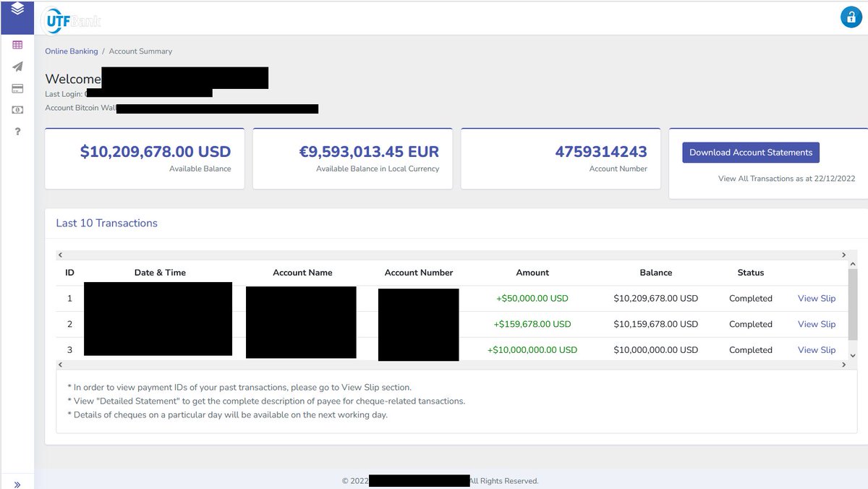Click the 'Available Balance in Local Currency' label
This screenshot has height=489, width=868.
[378, 169]
